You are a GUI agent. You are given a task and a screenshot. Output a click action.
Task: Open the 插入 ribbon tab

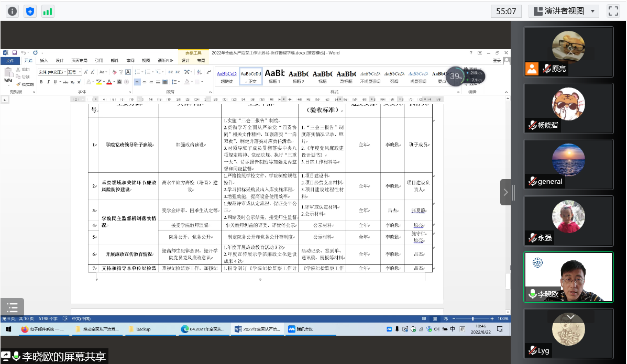44,60
